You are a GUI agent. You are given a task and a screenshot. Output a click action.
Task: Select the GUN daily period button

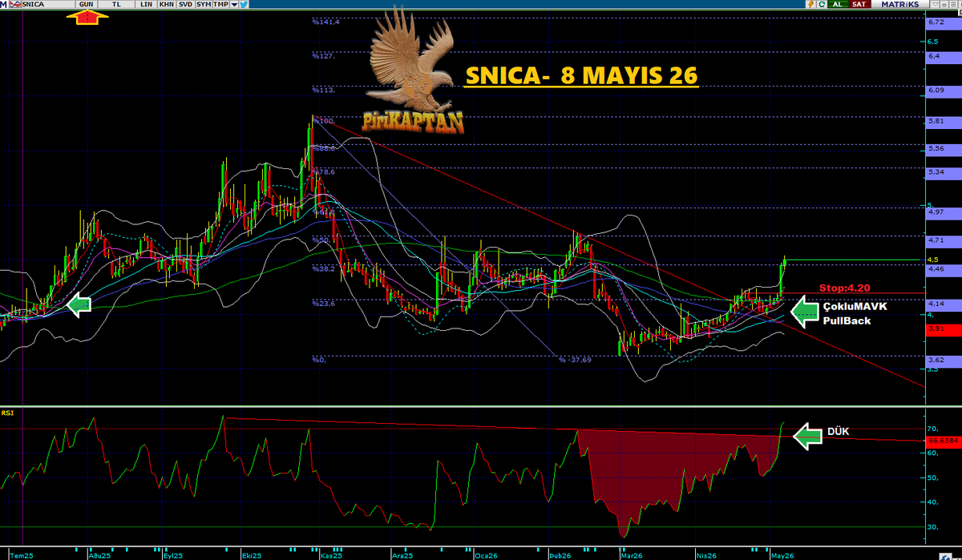click(x=87, y=4)
